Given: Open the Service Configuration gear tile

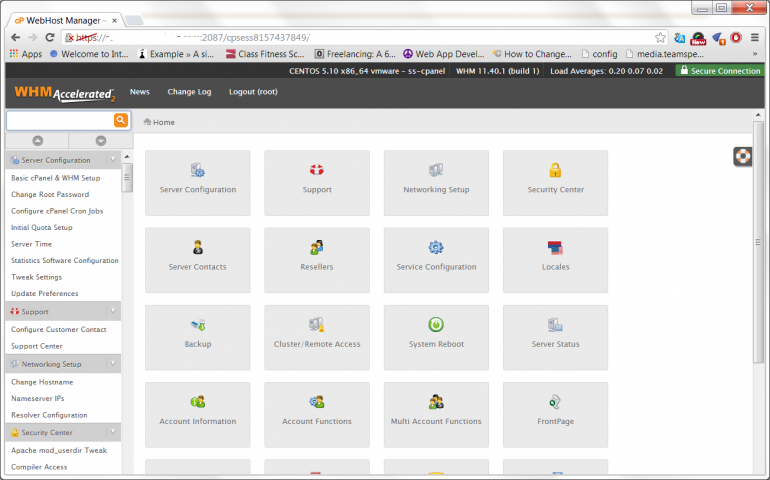Looking at the screenshot, I should click(436, 260).
